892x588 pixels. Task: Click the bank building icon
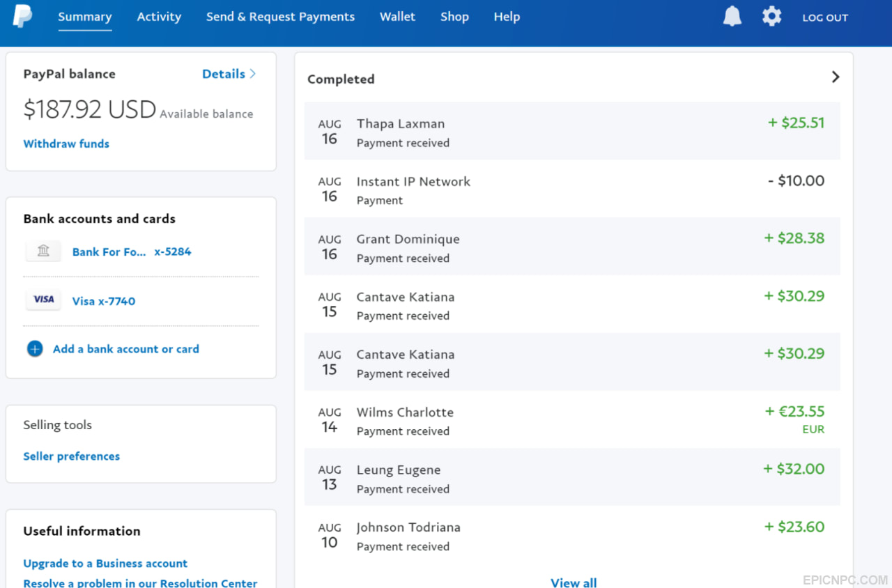point(43,251)
